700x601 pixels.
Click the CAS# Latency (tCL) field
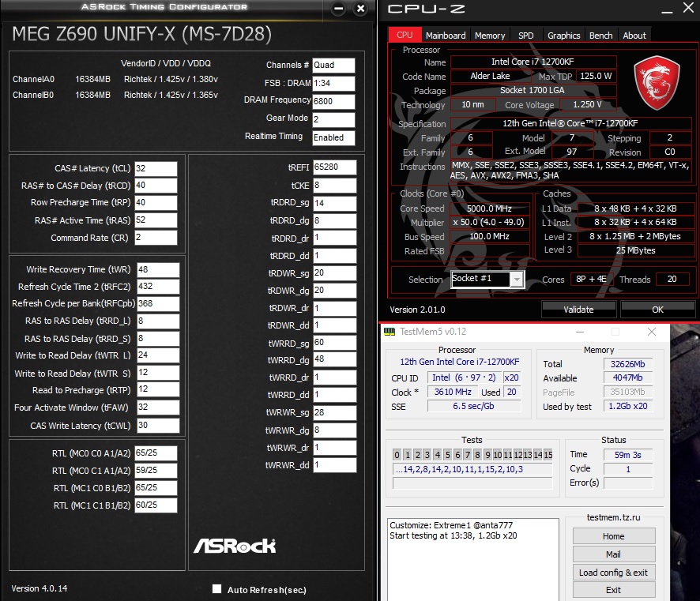(156, 169)
